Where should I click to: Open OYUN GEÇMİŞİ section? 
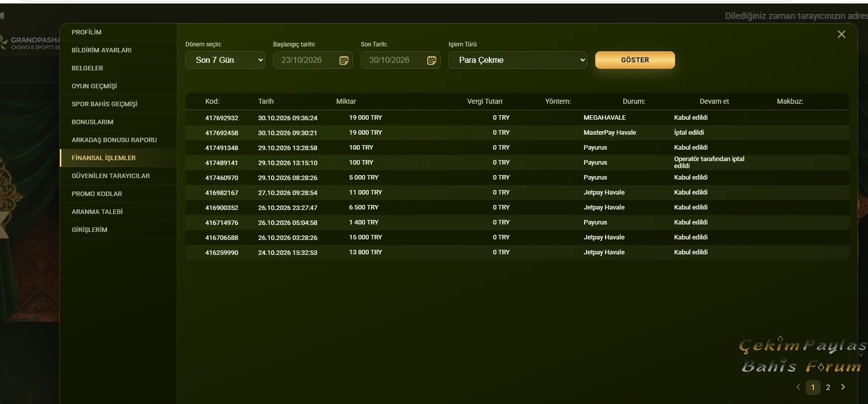click(x=118, y=86)
